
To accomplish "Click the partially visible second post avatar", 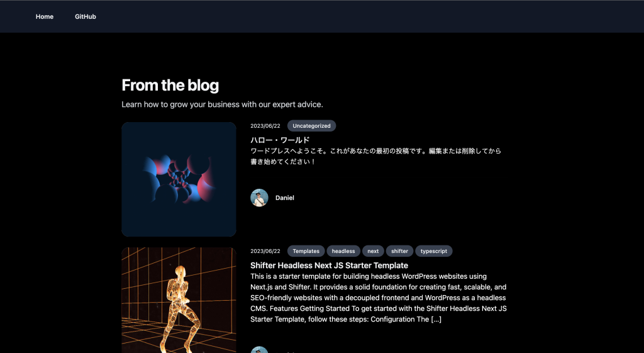I will [259, 350].
